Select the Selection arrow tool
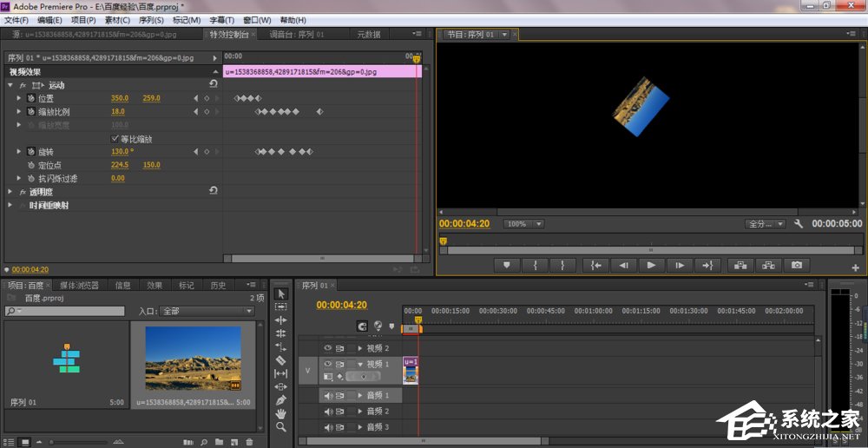The width and height of the screenshot is (868, 448). point(281,293)
